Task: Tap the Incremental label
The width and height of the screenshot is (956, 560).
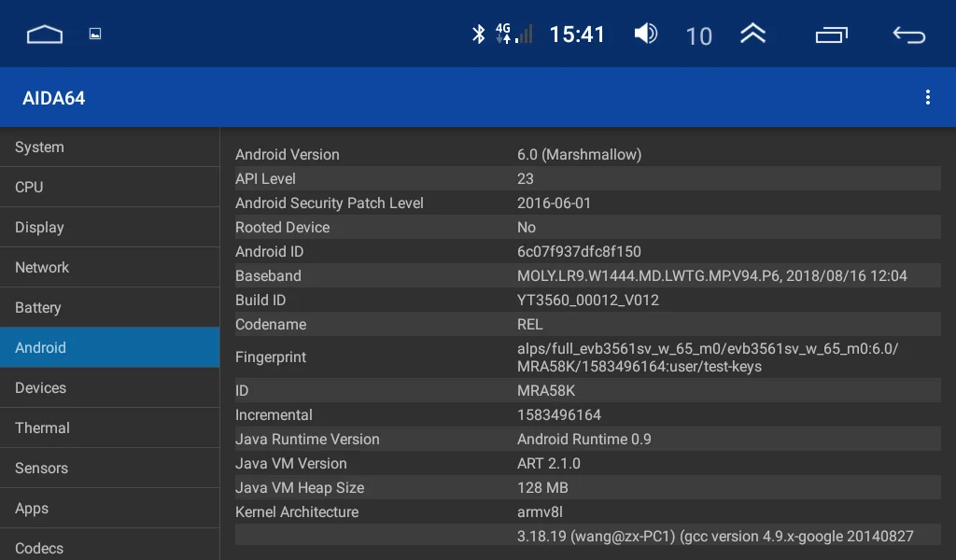Action: pos(274,415)
